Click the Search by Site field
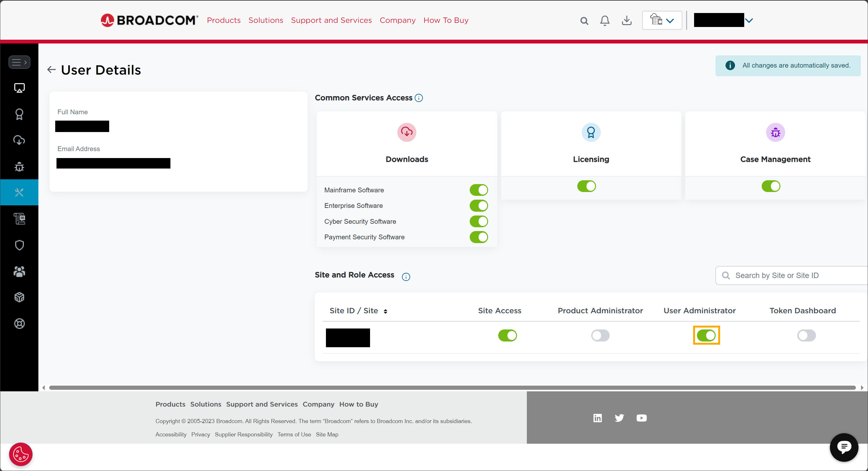Image resolution: width=868 pixels, height=471 pixels. (791, 275)
